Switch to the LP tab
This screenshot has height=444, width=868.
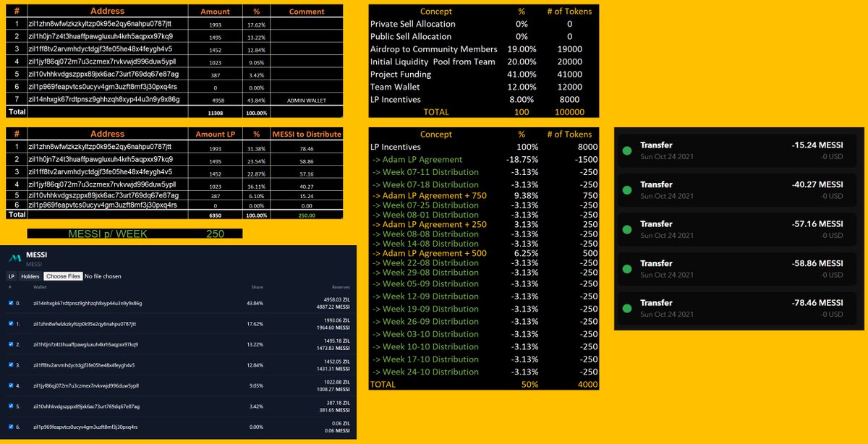pos(12,276)
